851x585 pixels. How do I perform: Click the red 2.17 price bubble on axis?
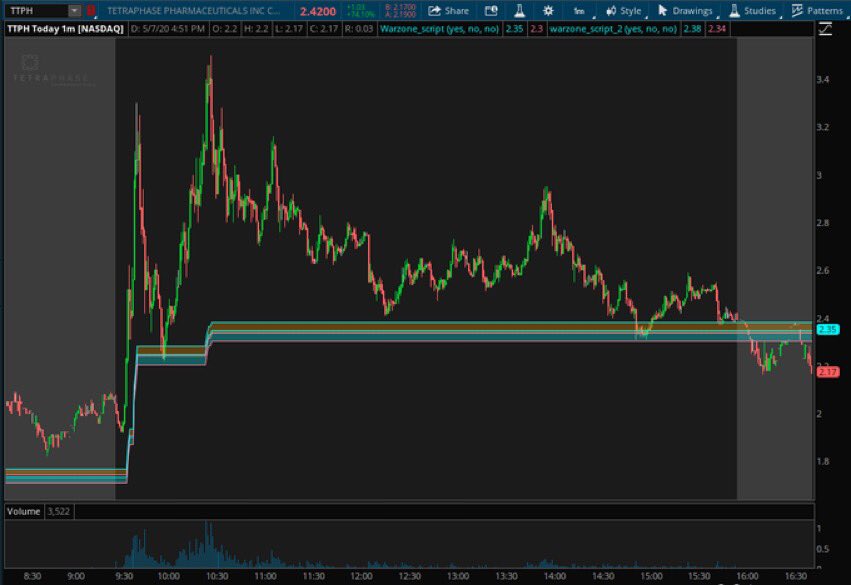coord(828,372)
